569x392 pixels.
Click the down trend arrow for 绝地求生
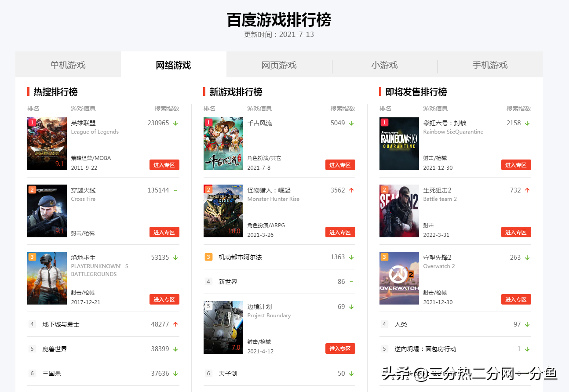175,258
